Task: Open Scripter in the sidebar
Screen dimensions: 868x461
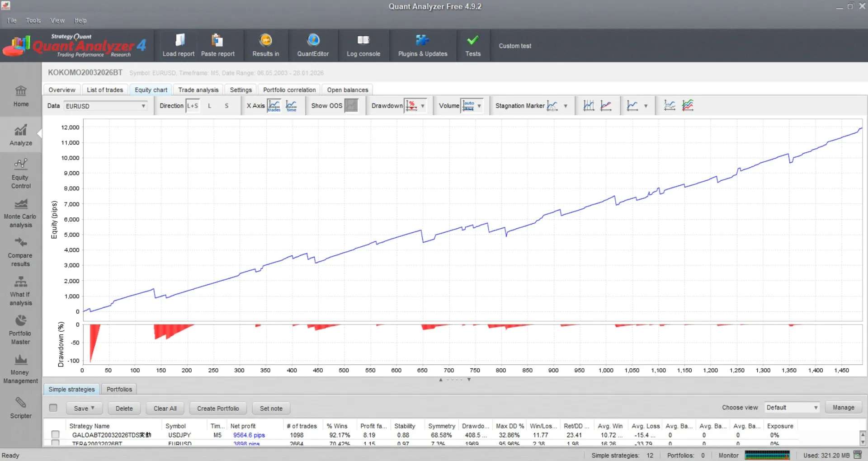Action: pos(21,408)
